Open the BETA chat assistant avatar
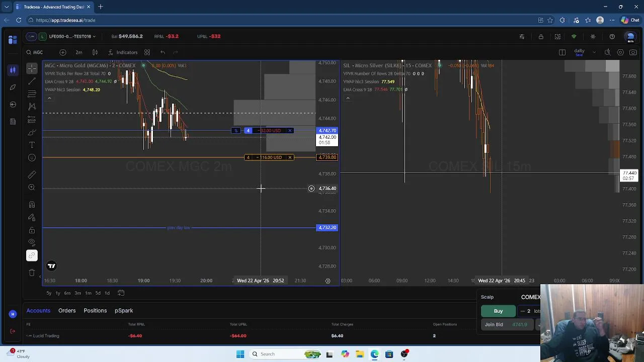 (630, 37)
